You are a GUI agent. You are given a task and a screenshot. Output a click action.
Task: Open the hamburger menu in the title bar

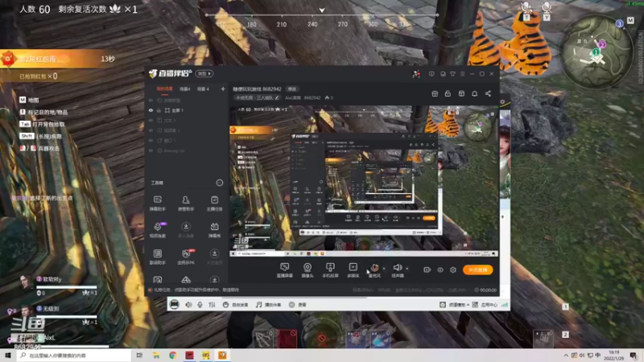coord(462,74)
